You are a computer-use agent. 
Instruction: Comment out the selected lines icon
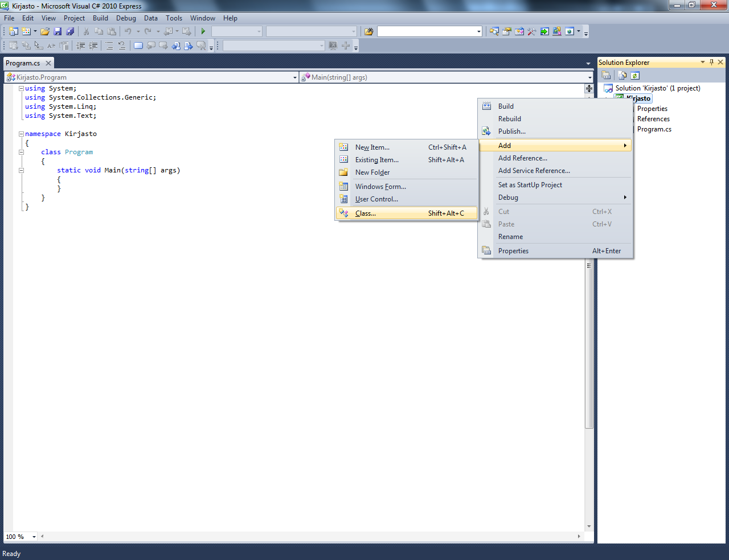pyautogui.click(x=109, y=46)
